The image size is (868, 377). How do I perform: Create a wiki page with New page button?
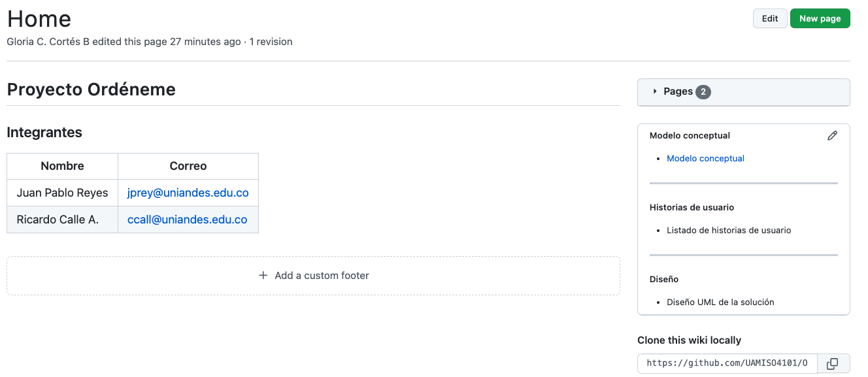click(820, 18)
